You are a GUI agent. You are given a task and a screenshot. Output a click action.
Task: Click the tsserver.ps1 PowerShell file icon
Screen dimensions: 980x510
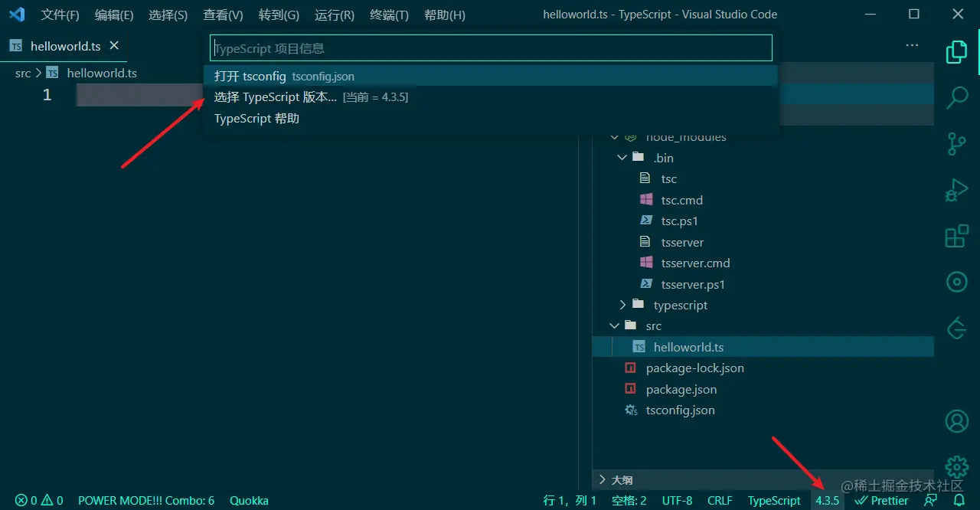[x=646, y=284]
